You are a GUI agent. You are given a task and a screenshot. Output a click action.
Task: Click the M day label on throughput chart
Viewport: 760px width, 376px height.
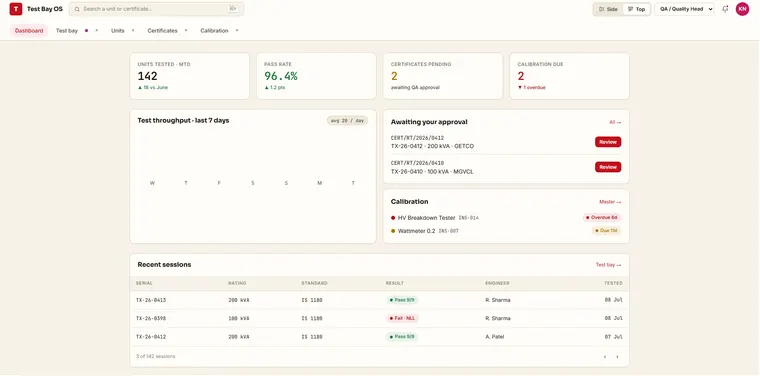pyautogui.click(x=320, y=183)
